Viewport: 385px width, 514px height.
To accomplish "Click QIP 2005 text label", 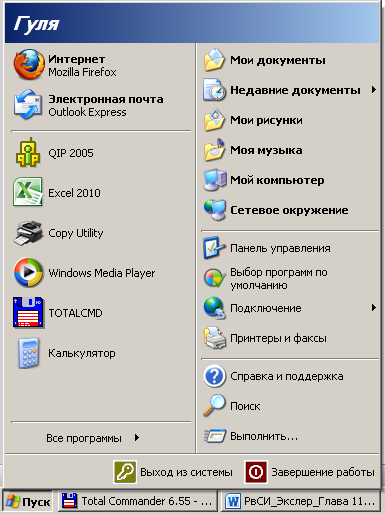I will (x=71, y=153).
